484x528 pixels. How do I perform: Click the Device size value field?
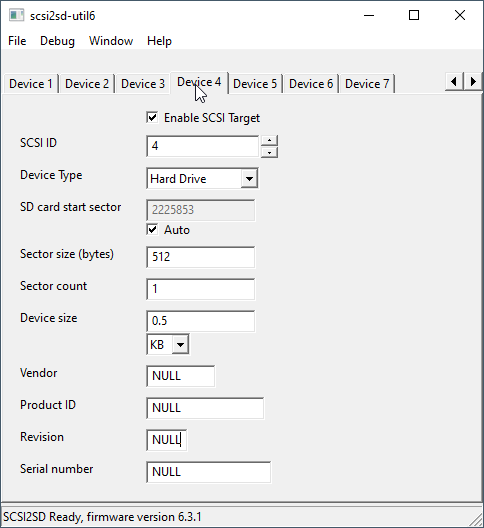[201, 321]
